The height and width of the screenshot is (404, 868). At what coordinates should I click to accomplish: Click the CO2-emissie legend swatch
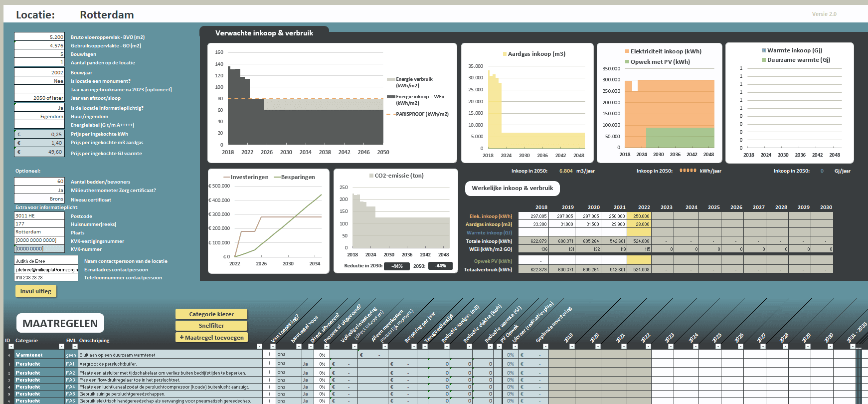pyautogui.click(x=371, y=176)
